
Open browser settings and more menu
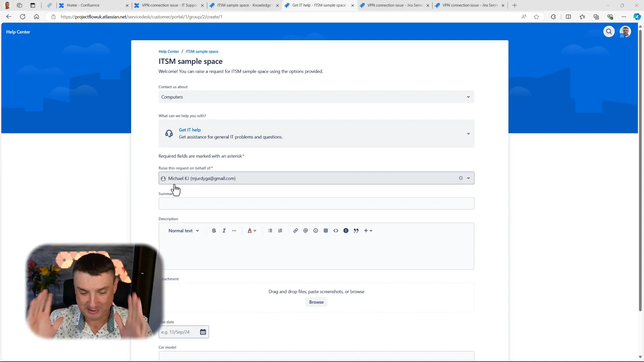[x=624, y=17]
